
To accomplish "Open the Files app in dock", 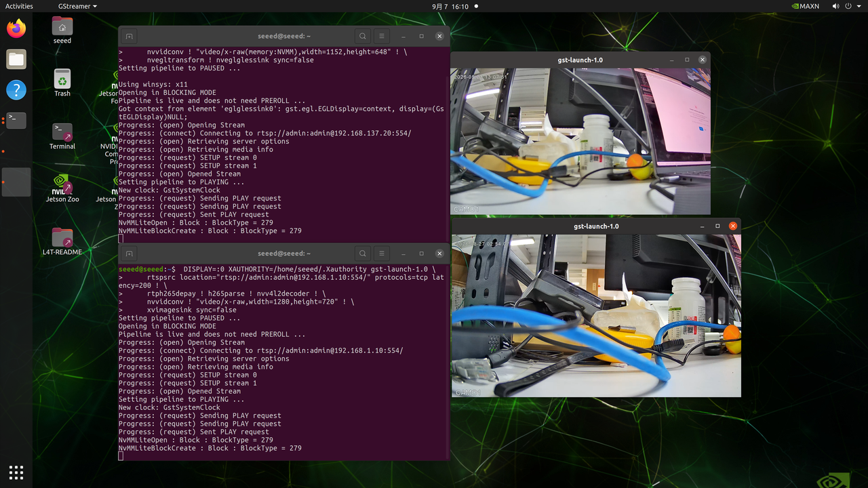I will tap(16, 59).
